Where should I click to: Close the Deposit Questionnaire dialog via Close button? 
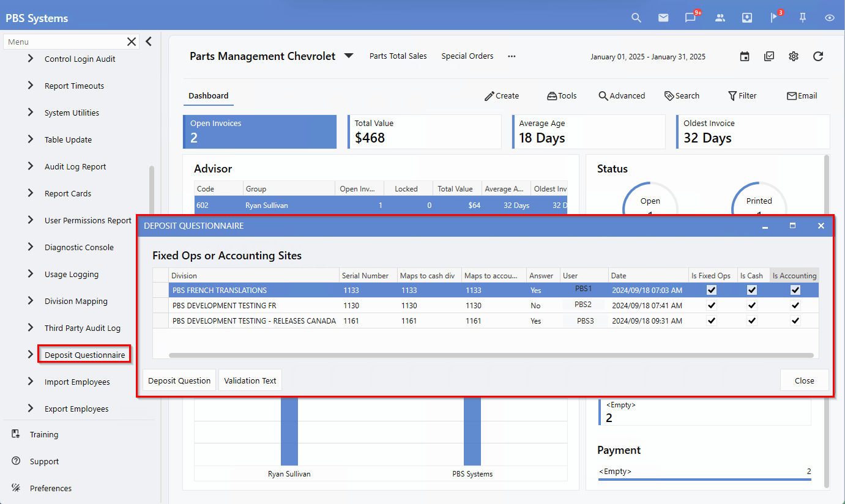click(x=805, y=380)
